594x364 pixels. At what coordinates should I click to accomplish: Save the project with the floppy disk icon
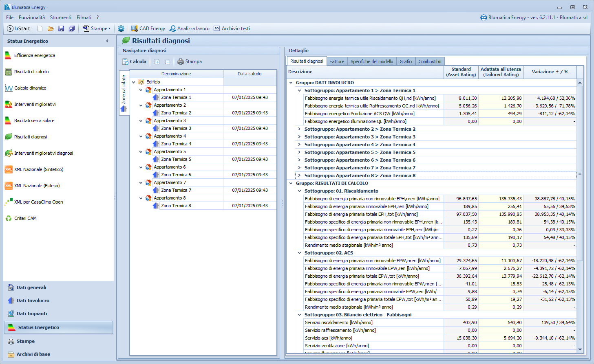61,29
